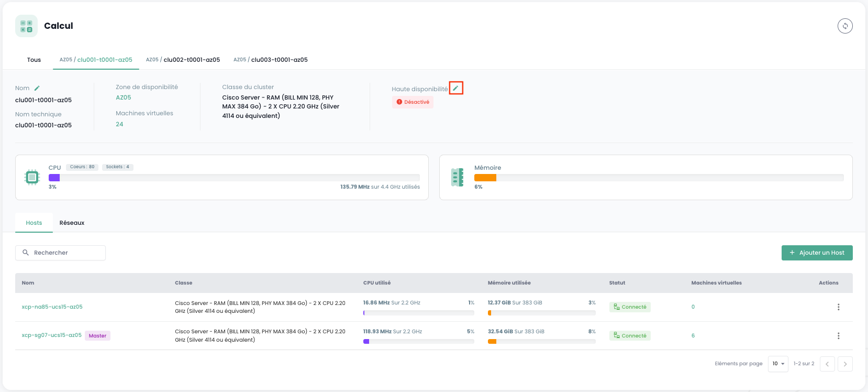Screen dimensions: 868x392
Task: Click the CPU chip icon
Action: tap(32, 178)
